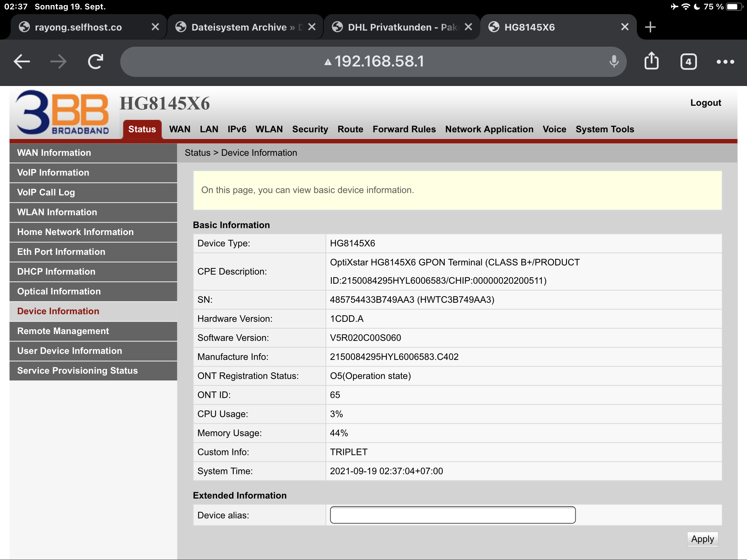Close the rayong.selfhost.co tab

[x=155, y=27]
